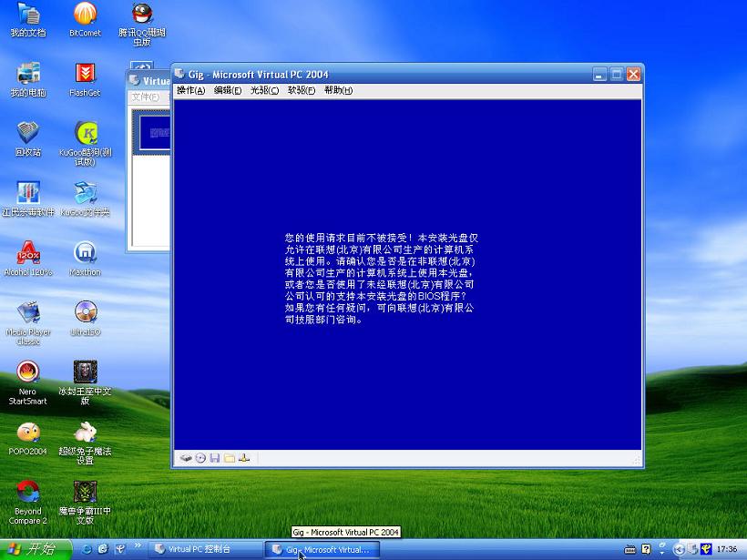Select the FlashGet desktop icon
The width and height of the screenshot is (747, 560).
pos(85,79)
